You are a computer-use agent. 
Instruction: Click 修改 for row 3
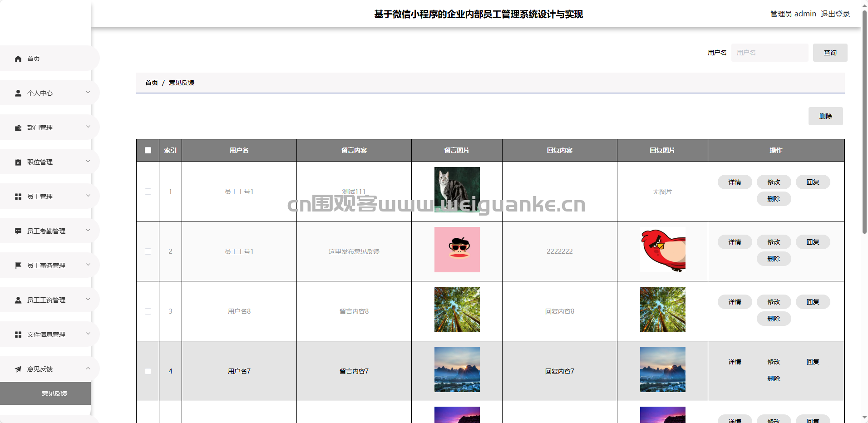click(x=774, y=302)
